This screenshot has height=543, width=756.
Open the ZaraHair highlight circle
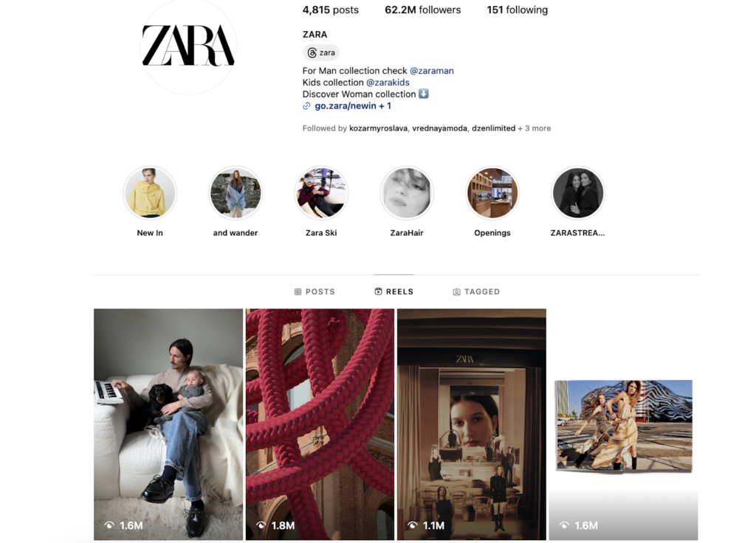tap(407, 193)
